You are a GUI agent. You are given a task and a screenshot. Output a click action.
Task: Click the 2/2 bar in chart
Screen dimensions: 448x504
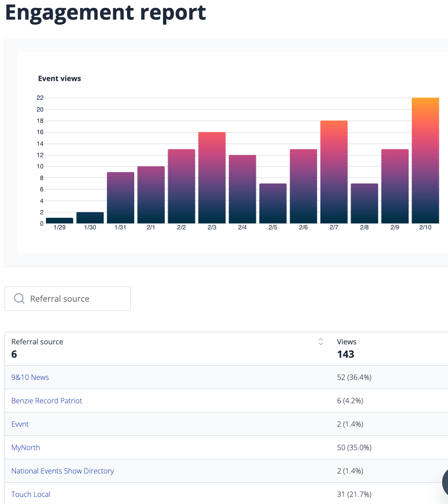point(181,186)
